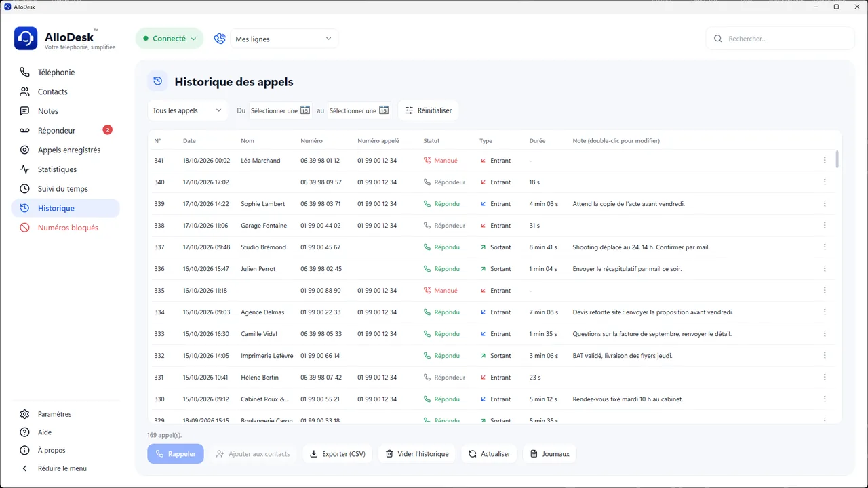868x488 pixels.
Task: Click the Répondeur badge showing 2
Action: point(107,130)
